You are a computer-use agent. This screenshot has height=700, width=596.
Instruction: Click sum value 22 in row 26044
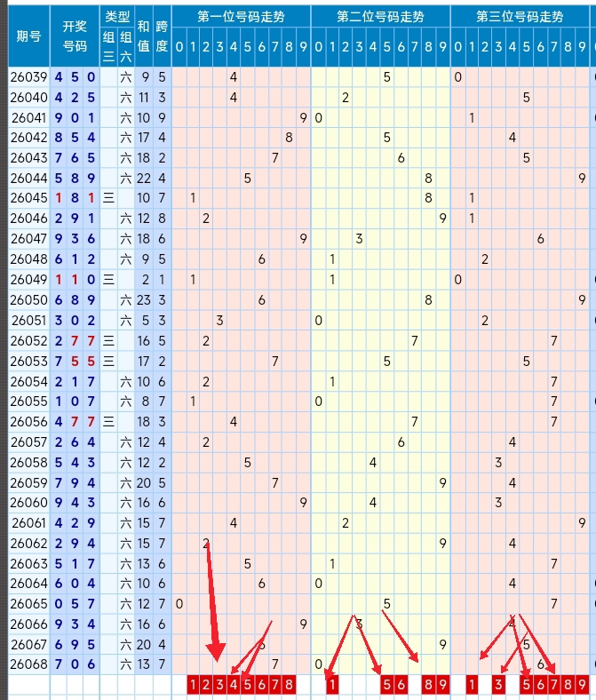tap(143, 179)
